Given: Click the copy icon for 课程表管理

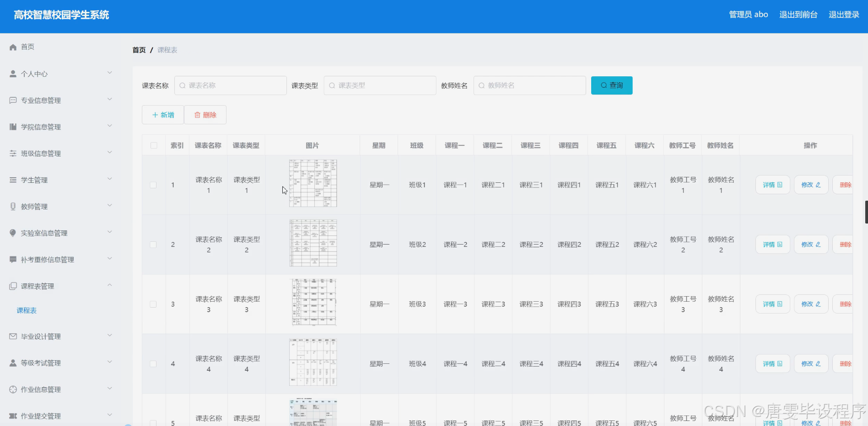Looking at the screenshot, I should 13,286.
